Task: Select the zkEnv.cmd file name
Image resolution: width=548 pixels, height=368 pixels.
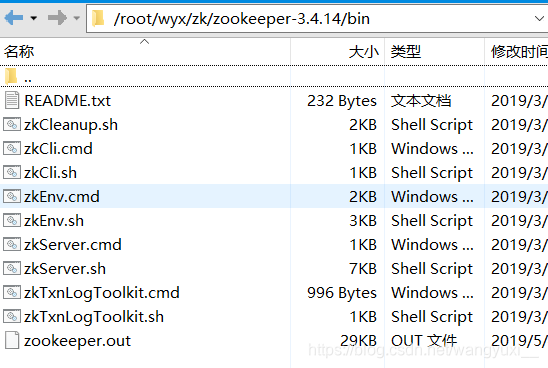Action: 62,197
